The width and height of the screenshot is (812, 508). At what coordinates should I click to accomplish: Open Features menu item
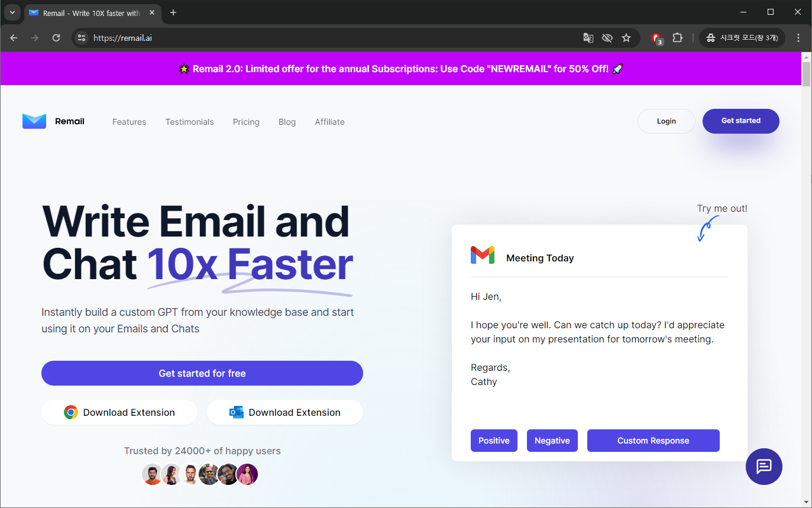(129, 122)
